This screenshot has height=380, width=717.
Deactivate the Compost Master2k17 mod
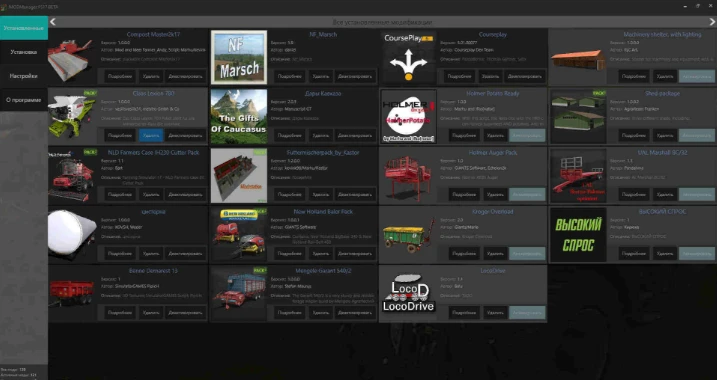pyautogui.click(x=185, y=76)
